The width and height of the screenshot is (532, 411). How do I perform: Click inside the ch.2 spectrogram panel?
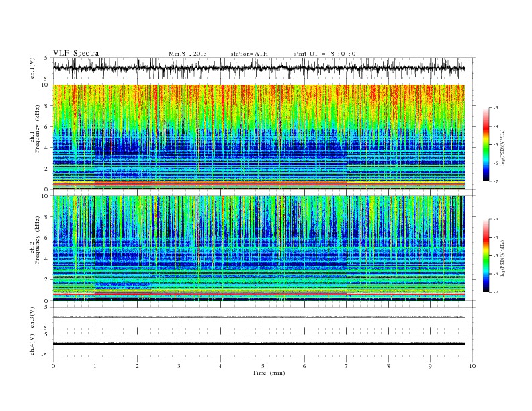(259, 248)
